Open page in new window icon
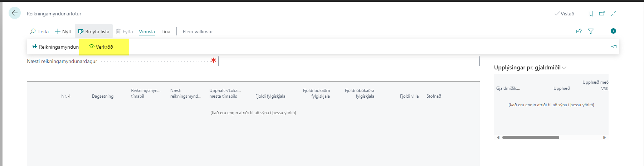 tap(602, 14)
